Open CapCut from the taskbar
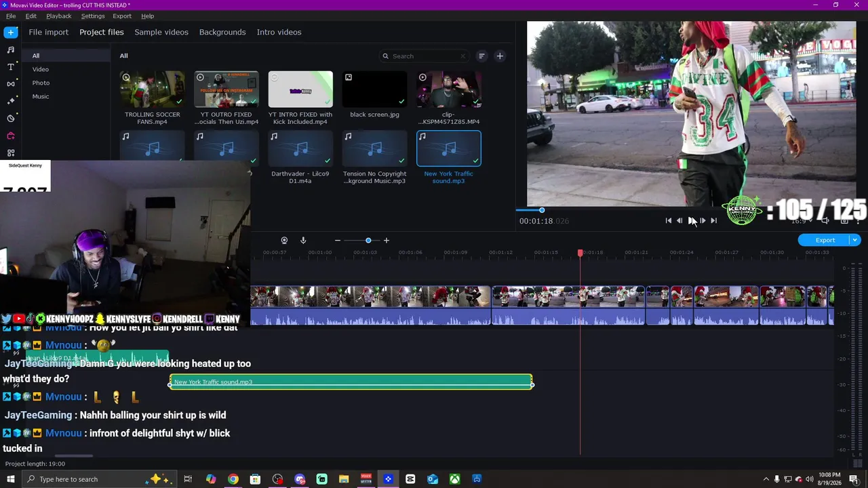The height and width of the screenshot is (488, 868). [x=410, y=479]
